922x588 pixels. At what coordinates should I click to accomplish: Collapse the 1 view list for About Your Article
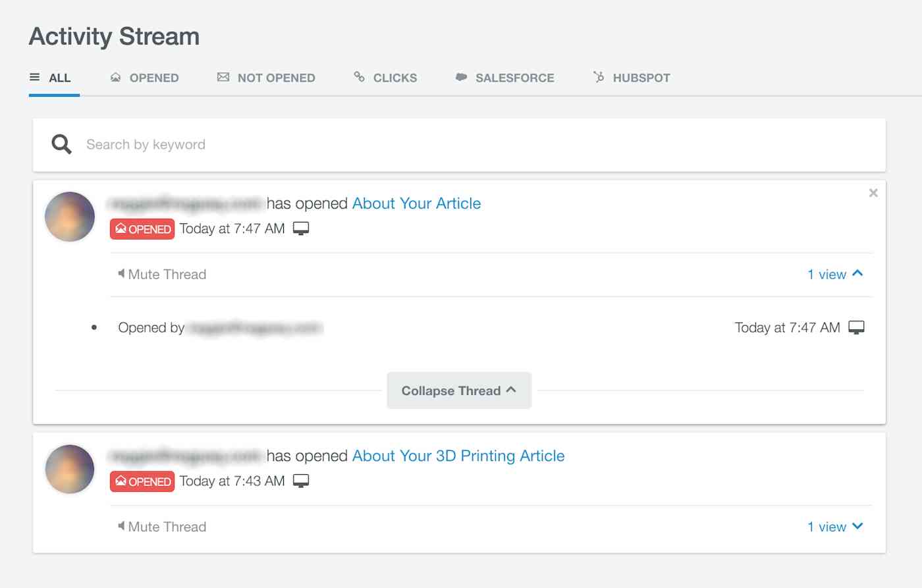835,275
